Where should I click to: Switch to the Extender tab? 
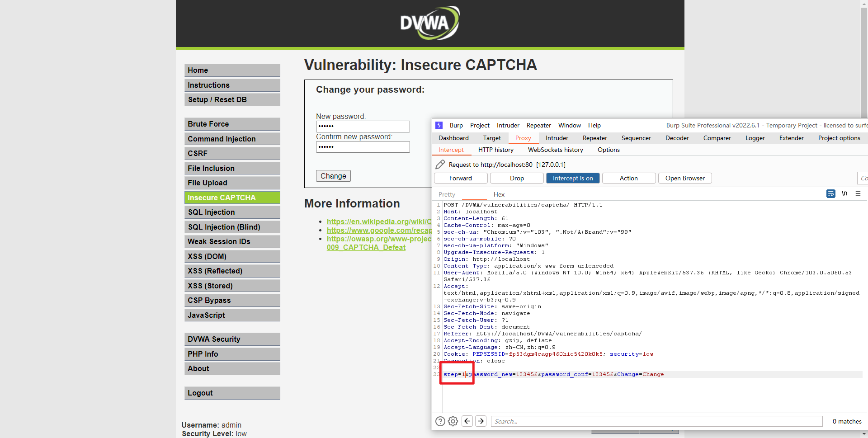792,138
